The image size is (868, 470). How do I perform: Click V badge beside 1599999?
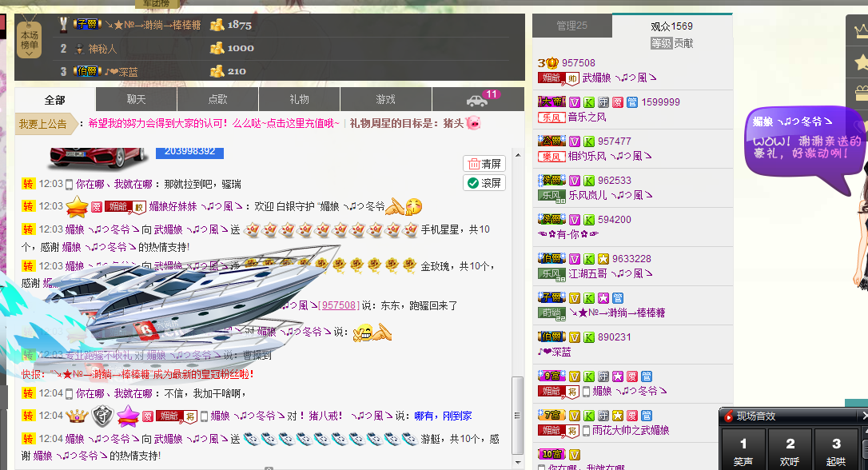tap(575, 102)
